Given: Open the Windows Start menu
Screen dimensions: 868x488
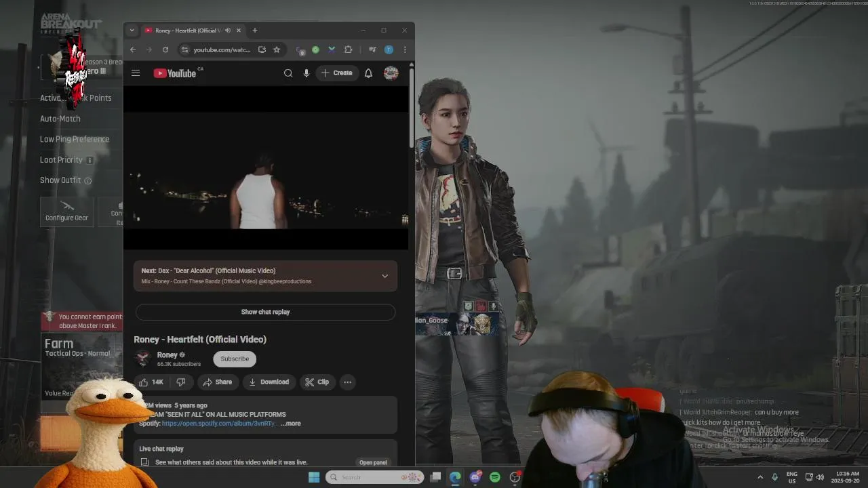Looking at the screenshot, I should click(314, 477).
